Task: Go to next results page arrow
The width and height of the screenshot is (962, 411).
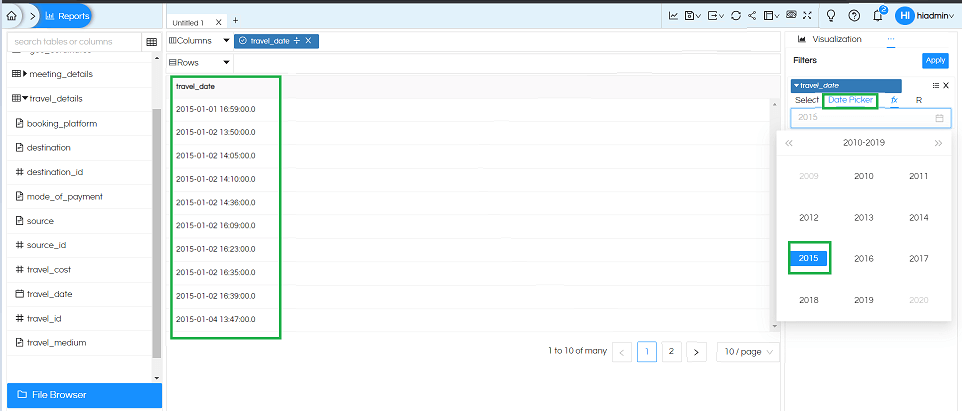Action: pyautogui.click(x=696, y=351)
